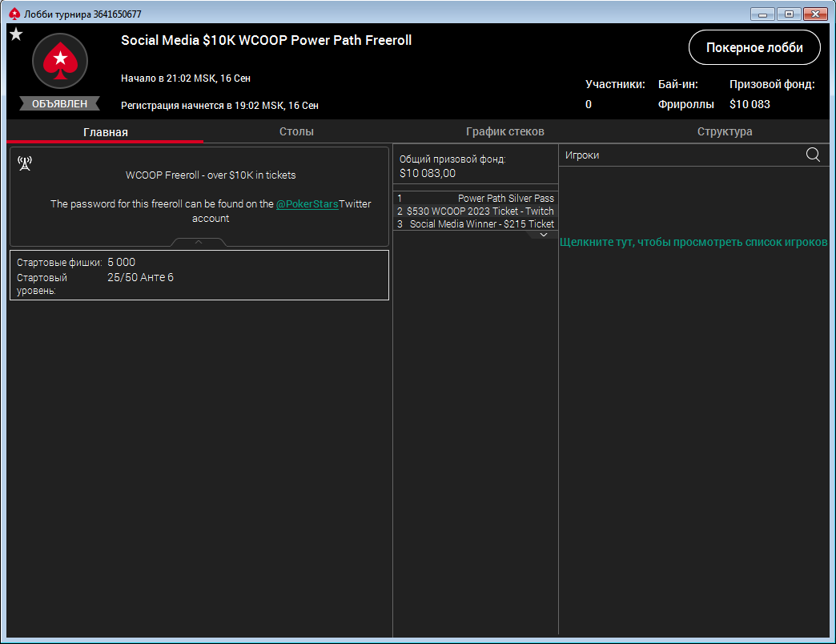Screen dimensions: 836x644
Task: Close the tournament lobby window
Action: point(814,14)
